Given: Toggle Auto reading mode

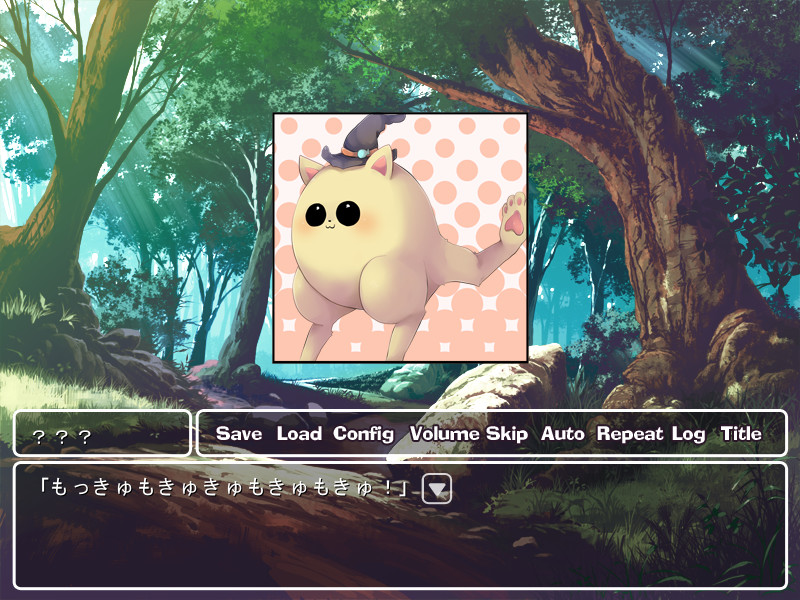Looking at the screenshot, I should click(x=563, y=434).
